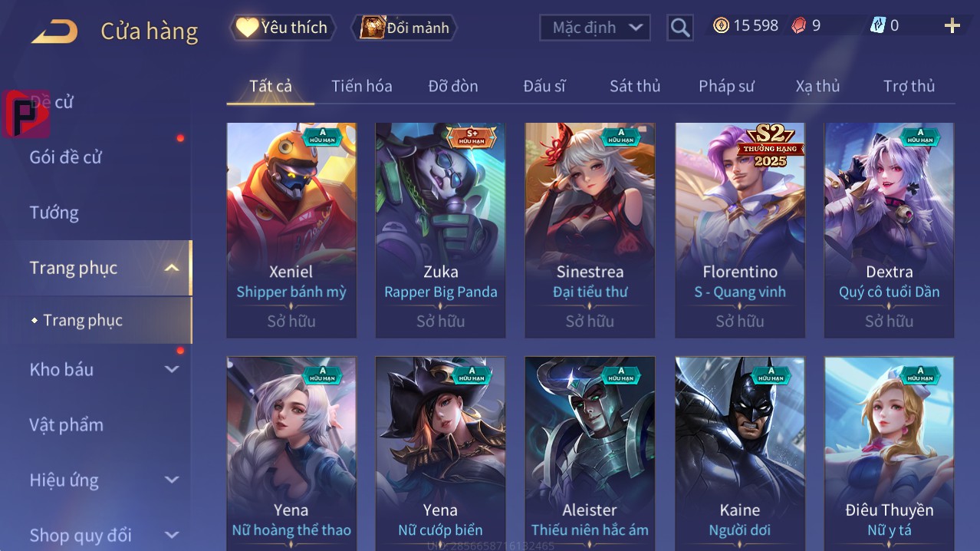The height and width of the screenshot is (551, 980).
Task: Add currency with the plus icon
Action: [952, 26]
